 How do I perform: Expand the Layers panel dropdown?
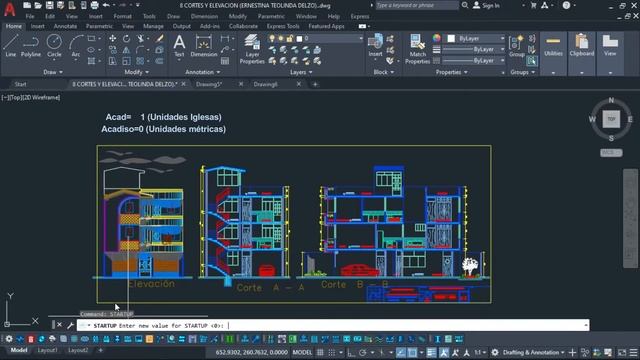coord(301,72)
